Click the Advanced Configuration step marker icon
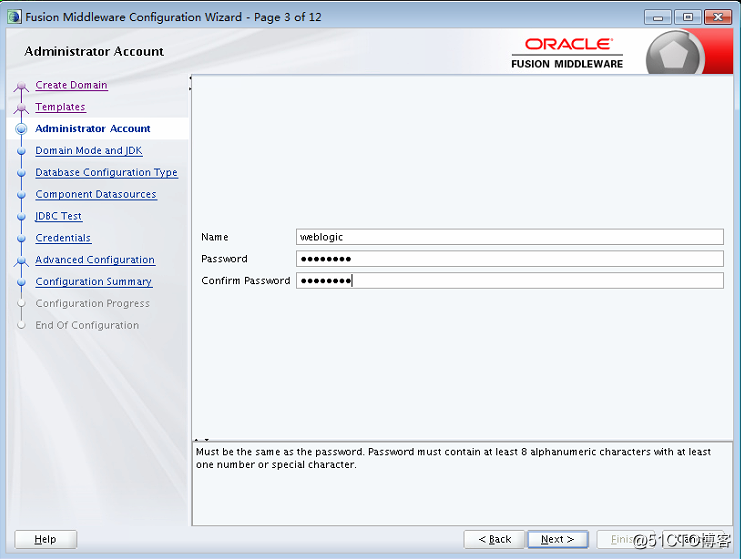This screenshot has width=741, height=559. pyautogui.click(x=21, y=260)
